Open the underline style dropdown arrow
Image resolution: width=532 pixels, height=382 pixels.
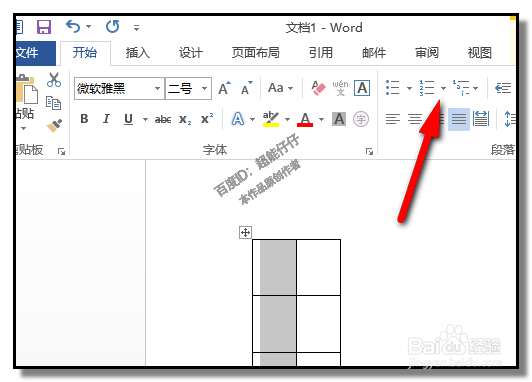(145, 119)
